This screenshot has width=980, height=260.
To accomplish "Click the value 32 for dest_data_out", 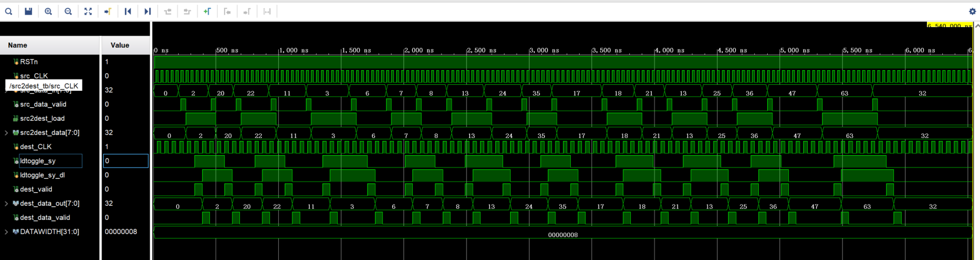I will 108,203.
